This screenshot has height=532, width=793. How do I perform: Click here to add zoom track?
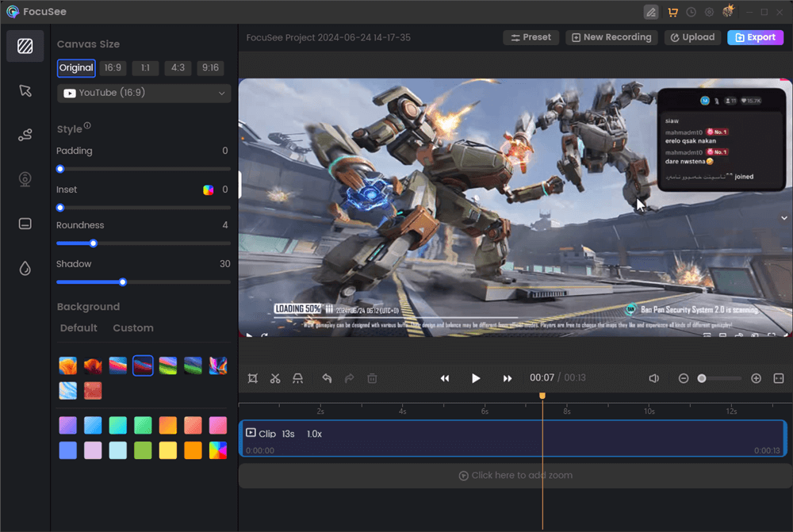coord(515,476)
